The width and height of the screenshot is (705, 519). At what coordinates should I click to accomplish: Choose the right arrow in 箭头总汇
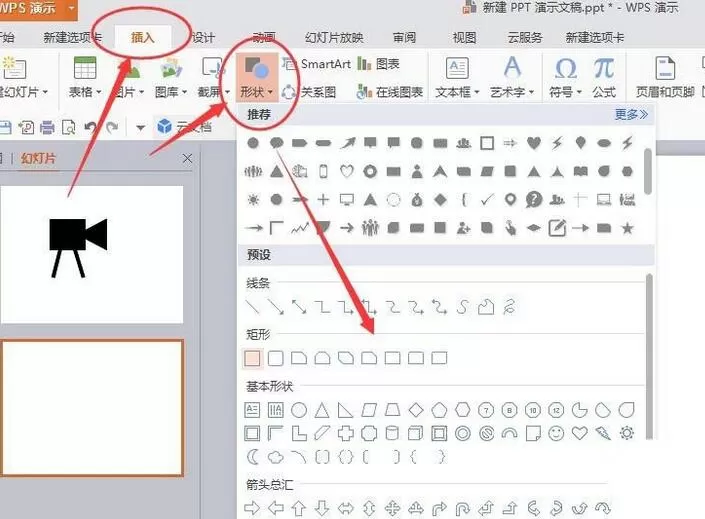click(252, 509)
